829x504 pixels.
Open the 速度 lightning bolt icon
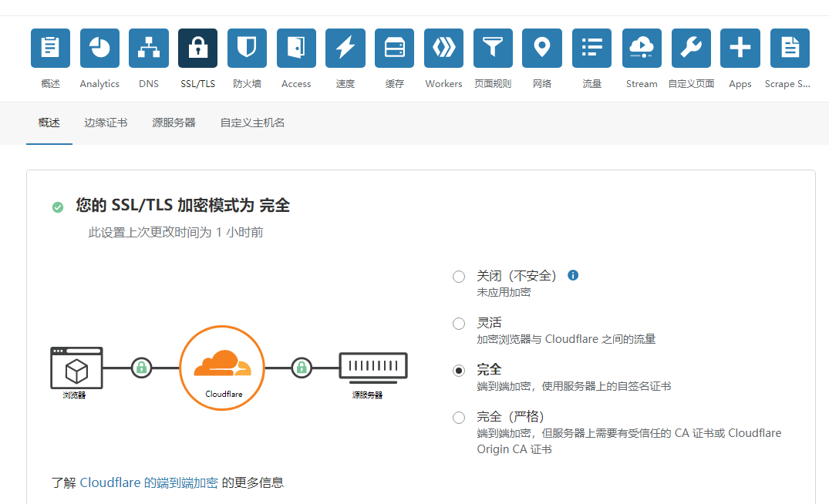click(x=345, y=48)
